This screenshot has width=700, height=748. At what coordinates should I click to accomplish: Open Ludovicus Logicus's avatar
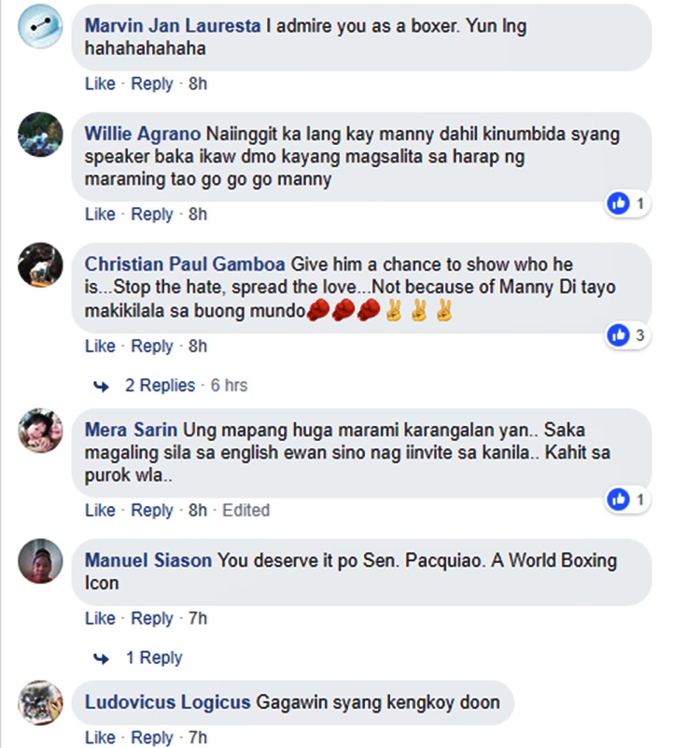pos(40,702)
